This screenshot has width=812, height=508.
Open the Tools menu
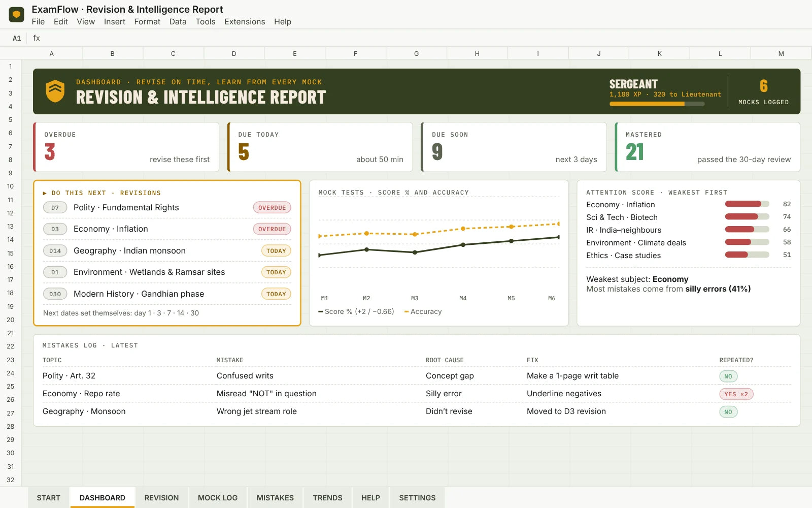point(206,22)
